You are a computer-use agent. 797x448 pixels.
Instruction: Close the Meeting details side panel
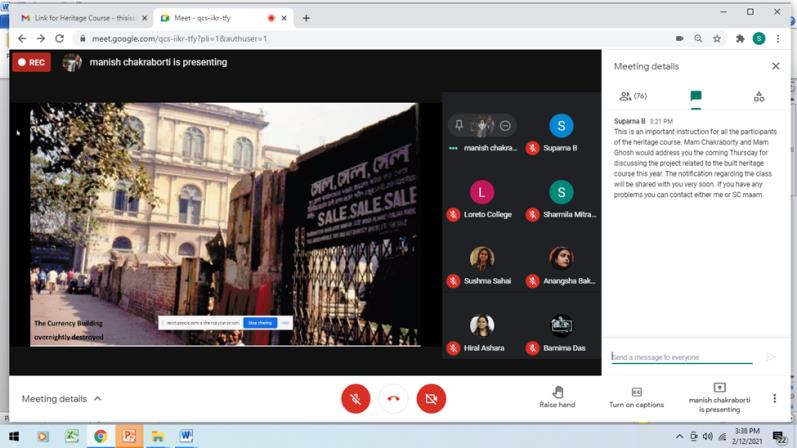click(x=775, y=66)
